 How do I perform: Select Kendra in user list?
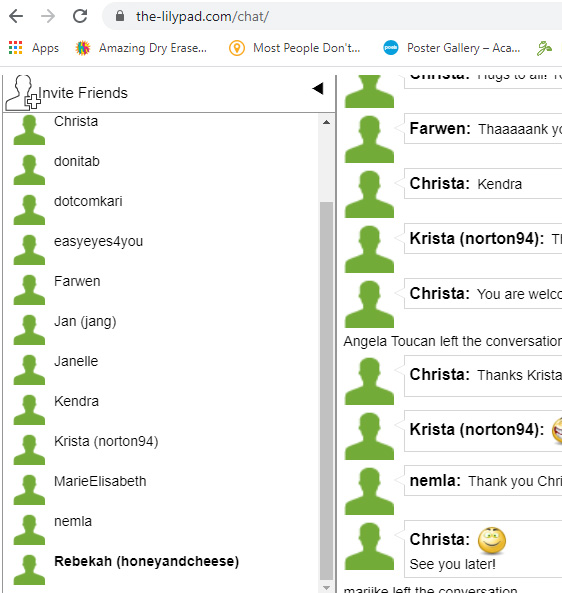click(x=76, y=401)
